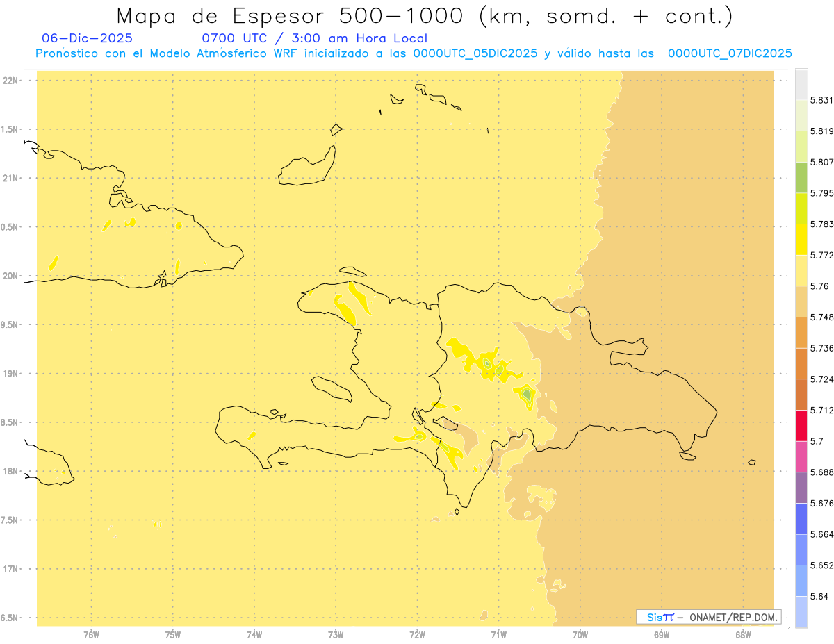Screen dimensions: 834x644
Task: Select the tan swatch between 5.748 and 5.76
Action: pyautogui.click(x=801, y=302)
